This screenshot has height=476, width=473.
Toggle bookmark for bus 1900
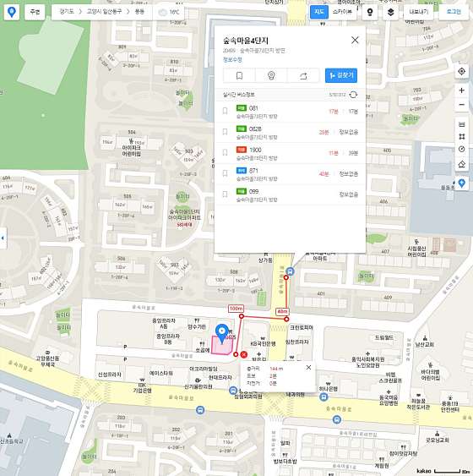point(225,152)
